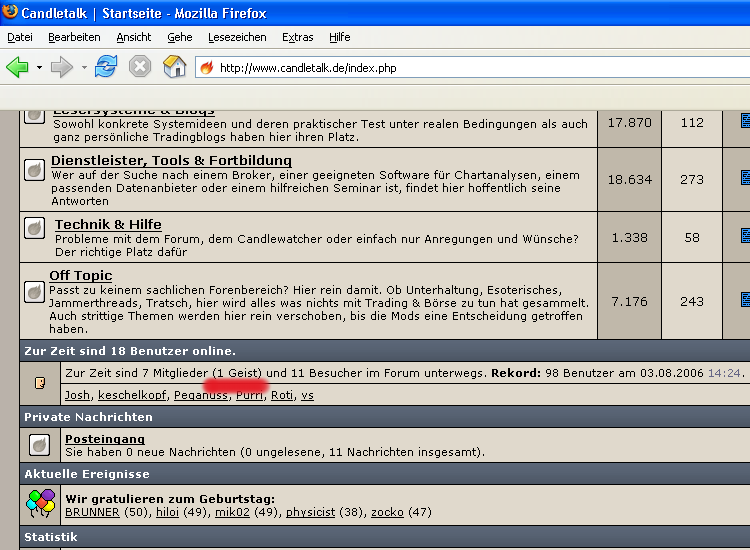Image resolution: width=750 pixels, height=550 pixels.
Task: Open the Extras menu
Action: pos(297,37)
